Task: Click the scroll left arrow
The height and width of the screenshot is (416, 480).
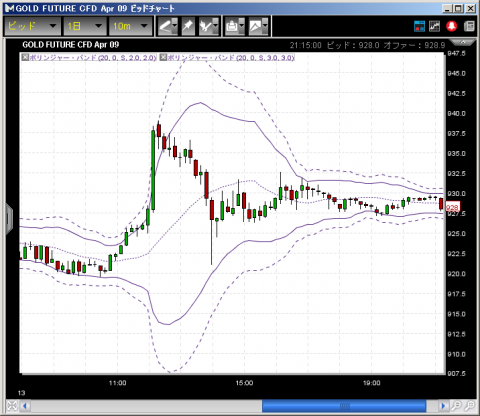Action: tap(24, 406)
